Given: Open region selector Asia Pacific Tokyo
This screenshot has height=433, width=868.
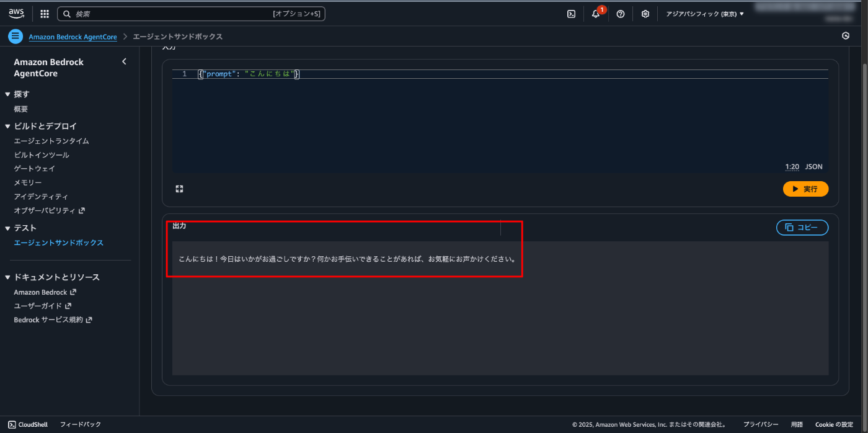Looking at the screenshot, I should click(x=705, y=14).
